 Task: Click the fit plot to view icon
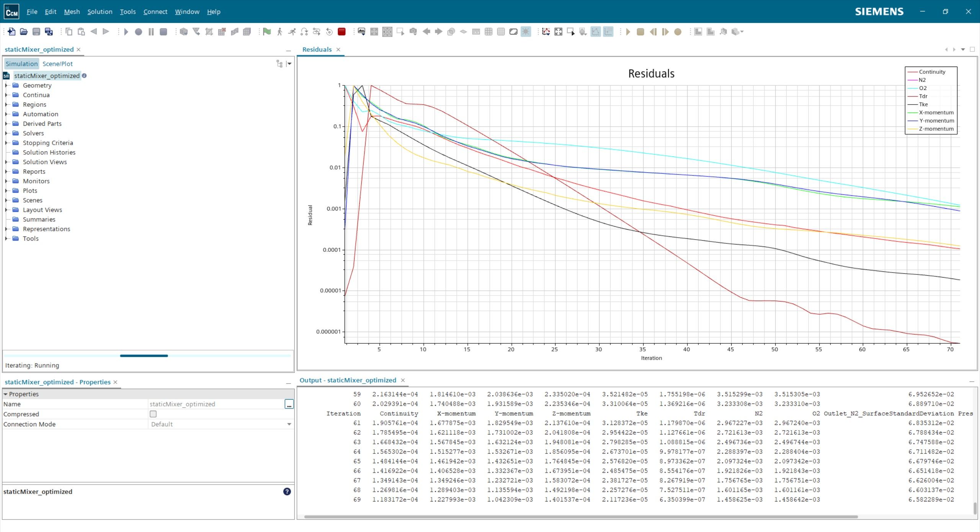[x=559, y=32]
